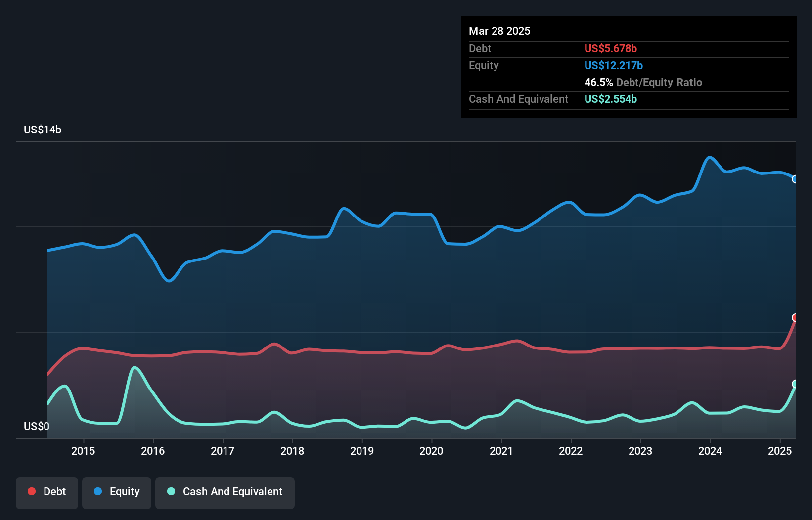Click the Cash end-point marker on the chart

coord(795,384)
